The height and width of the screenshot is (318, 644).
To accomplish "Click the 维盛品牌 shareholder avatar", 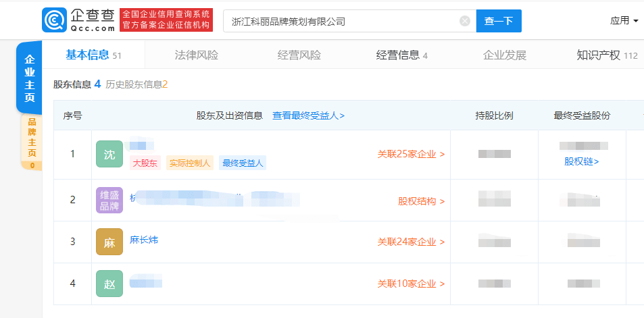I will [x=109, y=201].
